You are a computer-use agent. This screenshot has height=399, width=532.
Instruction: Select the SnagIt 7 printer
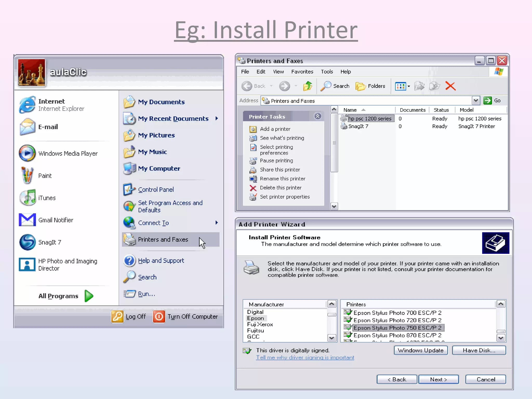pos(355,126)
